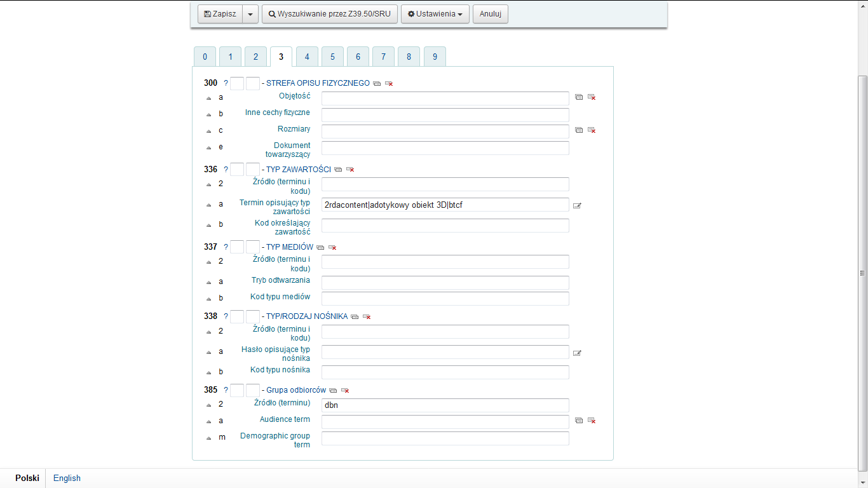
Task: Open the Zapisz split-button dropdown arrow
Action: point(250,14)
